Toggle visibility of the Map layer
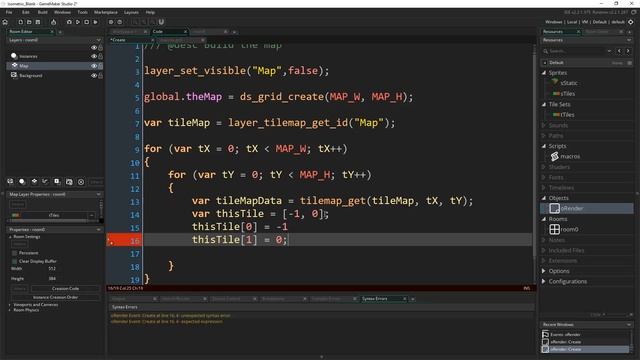This screenshot has width=640, height=360. [94, 66]
